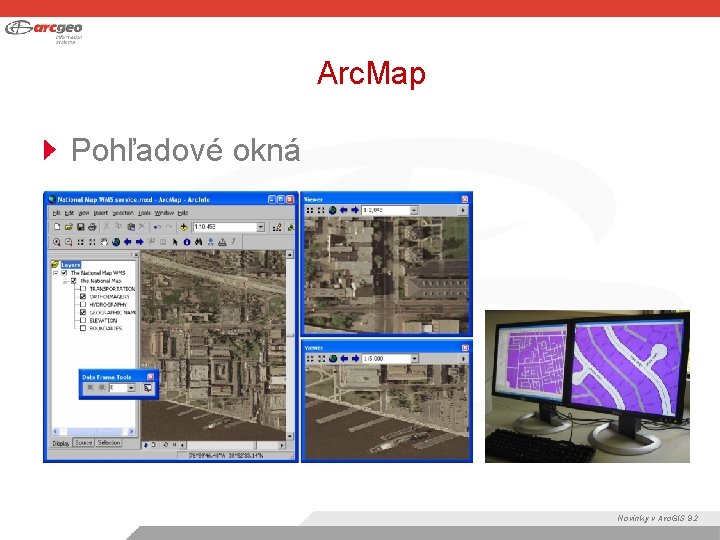Click Fixed Zoom In in upper Viewer

point(310,210)
